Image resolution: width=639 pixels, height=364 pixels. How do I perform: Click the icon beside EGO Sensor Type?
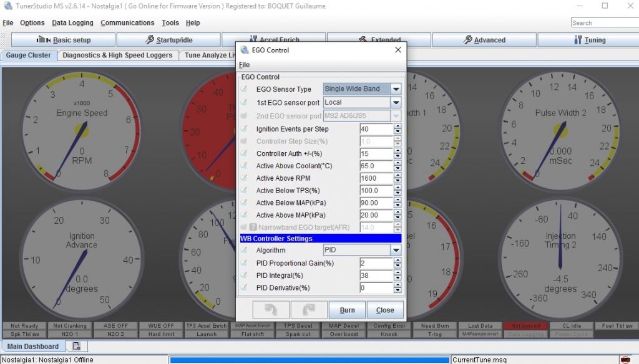[x=244, y=89]
